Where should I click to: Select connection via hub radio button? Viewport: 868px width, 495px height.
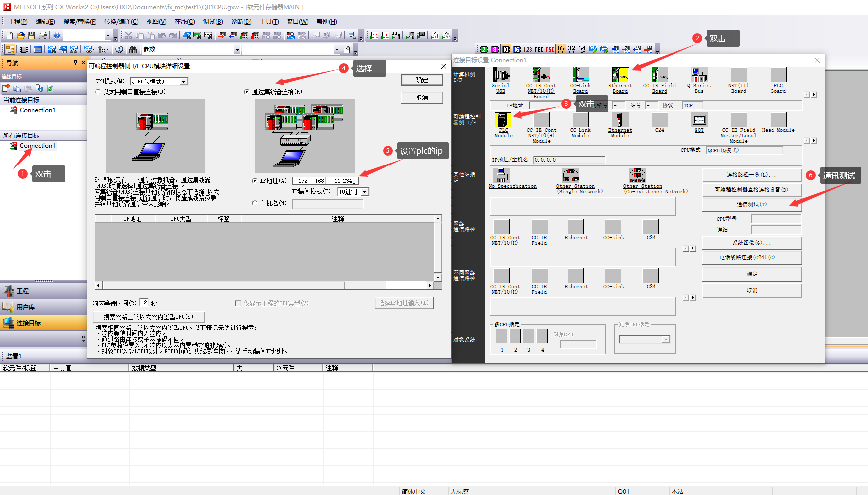(247, 92)
